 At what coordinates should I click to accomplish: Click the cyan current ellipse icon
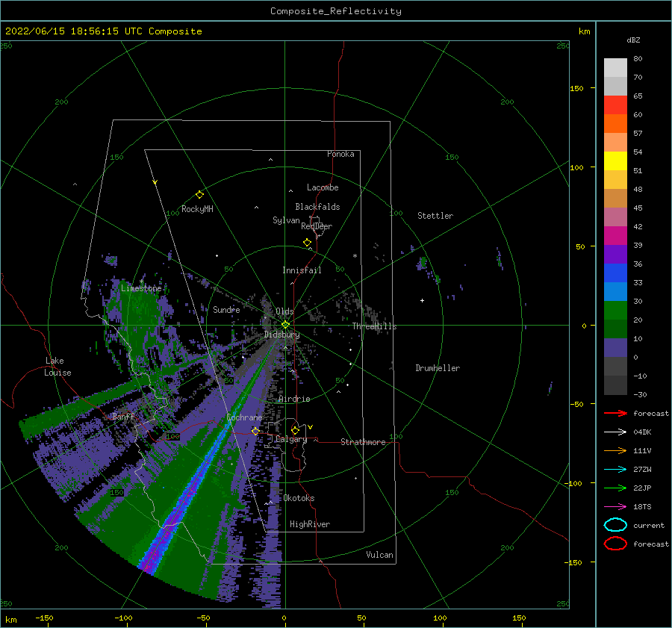coord(615,525)
